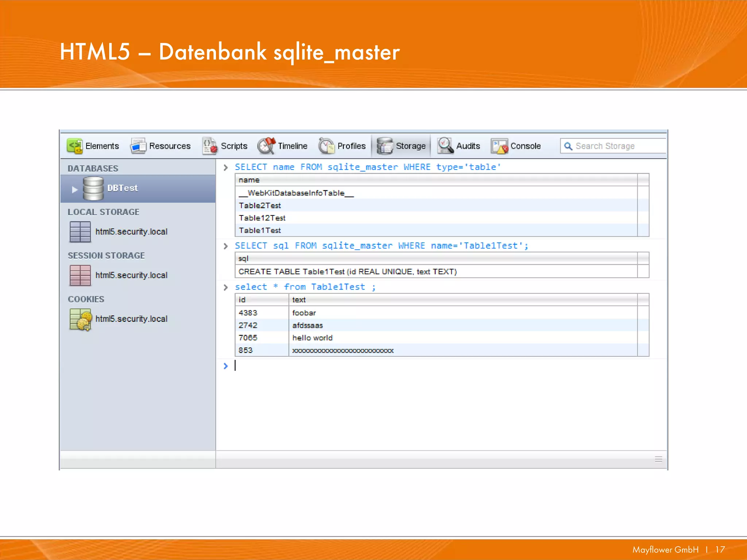Expand the DBTest database tree arrow
This screenshot has height=560, width=747.
[75, 190]
